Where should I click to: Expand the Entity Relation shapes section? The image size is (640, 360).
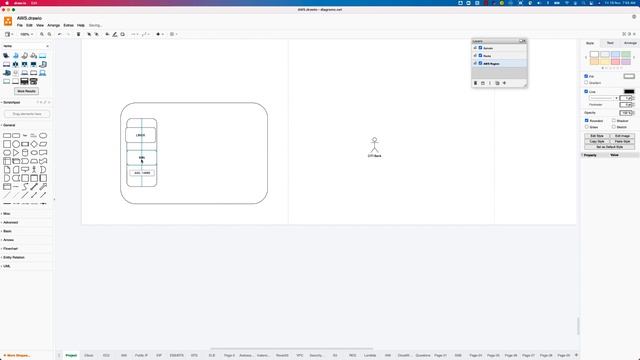pos(14,258)
